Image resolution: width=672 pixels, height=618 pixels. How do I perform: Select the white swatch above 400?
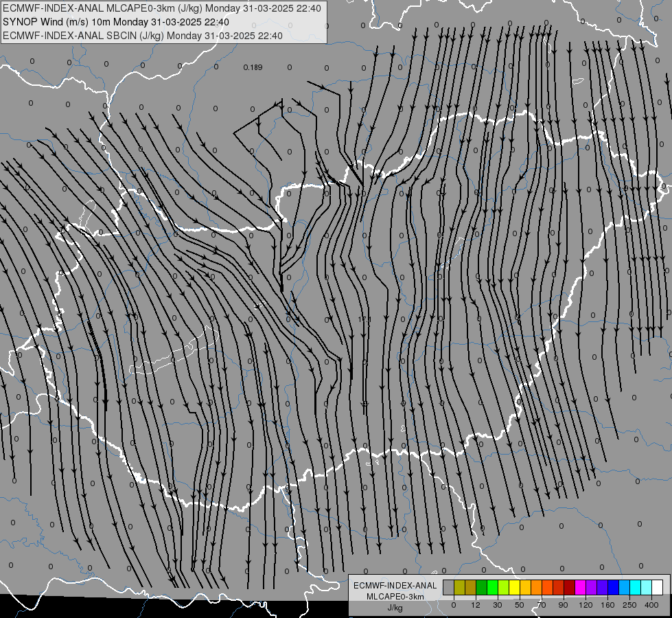657,587
